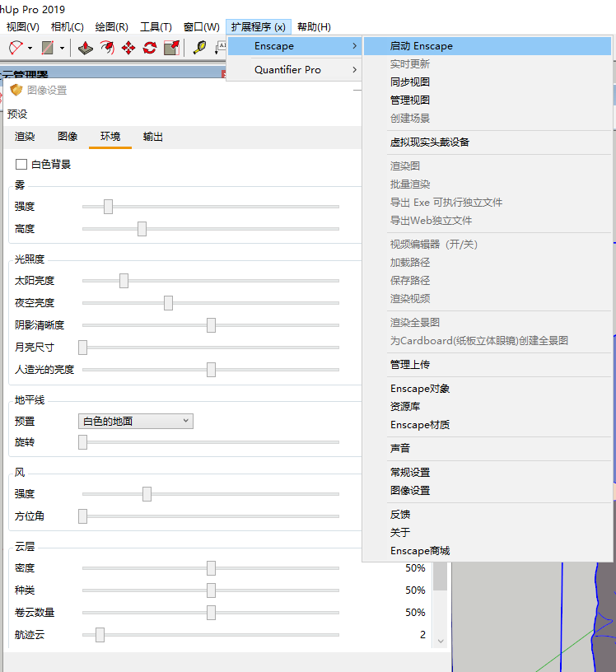Switch to the 渲染 tab
The height and width of the screenshot is (672, 616).
tap(25, 137)
